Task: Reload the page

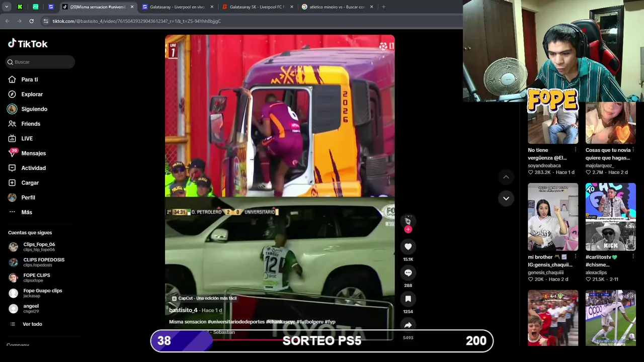Action: point(31,21)
